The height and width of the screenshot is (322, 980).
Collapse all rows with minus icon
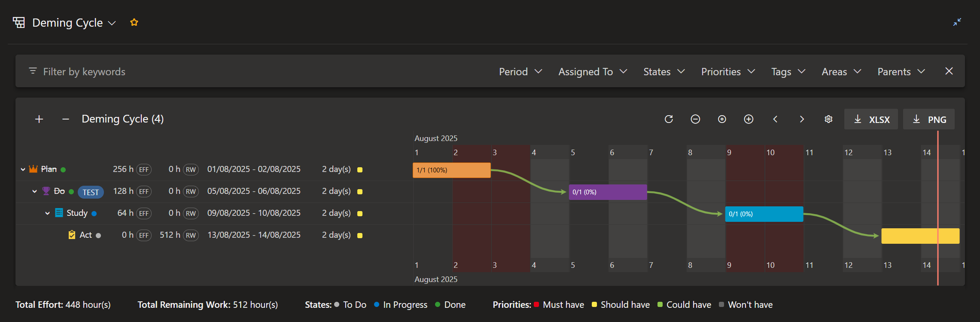[x=66, y=119]
